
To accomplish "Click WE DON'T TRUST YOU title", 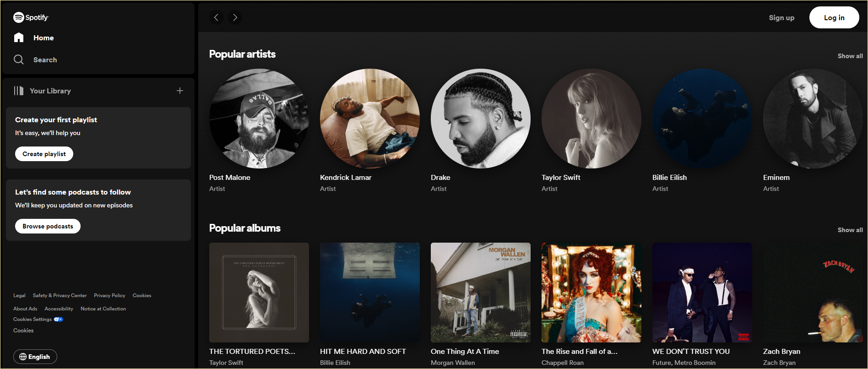I will (x=691, y=352).
